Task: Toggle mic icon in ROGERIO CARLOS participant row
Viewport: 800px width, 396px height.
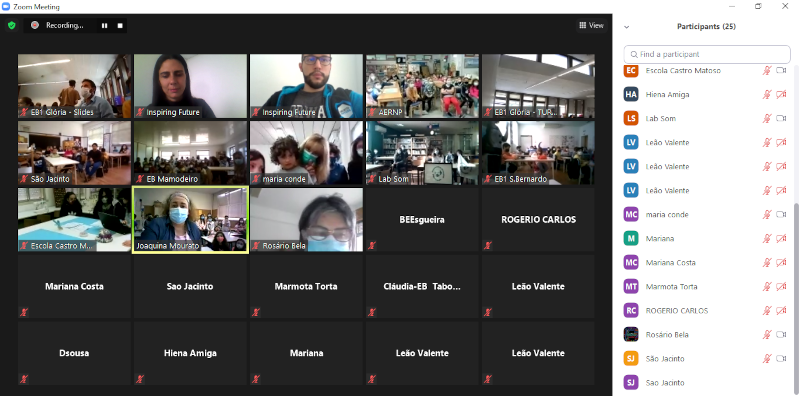Action: click(767, 310)
